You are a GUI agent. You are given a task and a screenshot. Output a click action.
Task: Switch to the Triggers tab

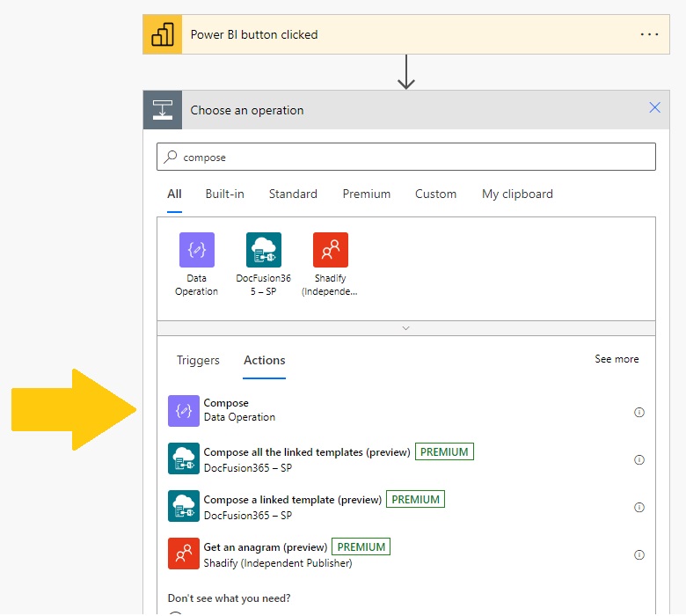point(198,360)
